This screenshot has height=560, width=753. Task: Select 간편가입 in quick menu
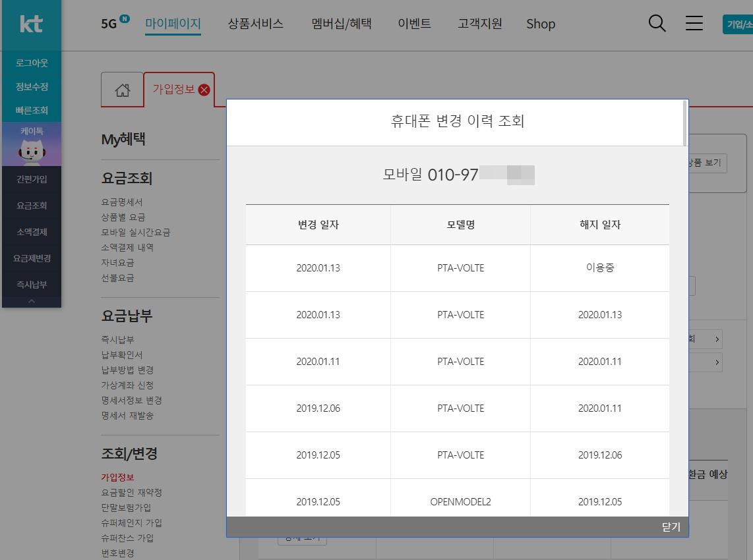32,179
